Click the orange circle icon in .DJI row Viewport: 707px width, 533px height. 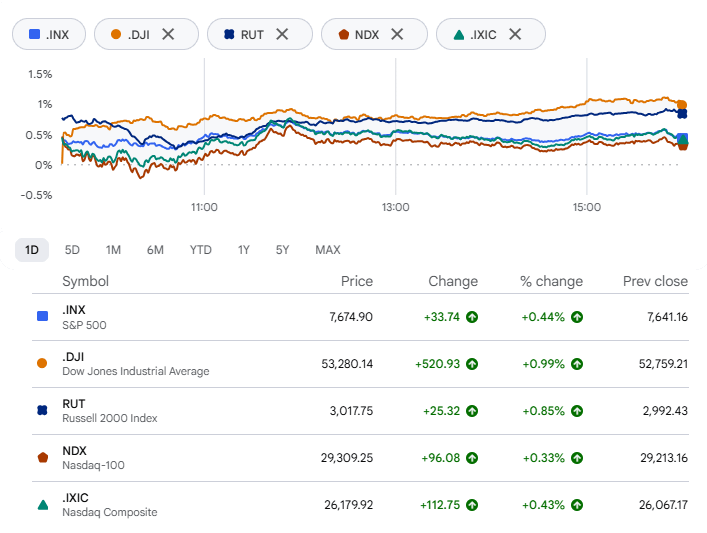42,363
